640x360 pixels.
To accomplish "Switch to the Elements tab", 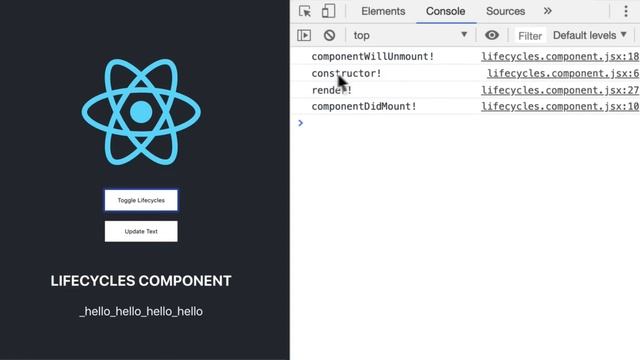I will click(383, 11).
